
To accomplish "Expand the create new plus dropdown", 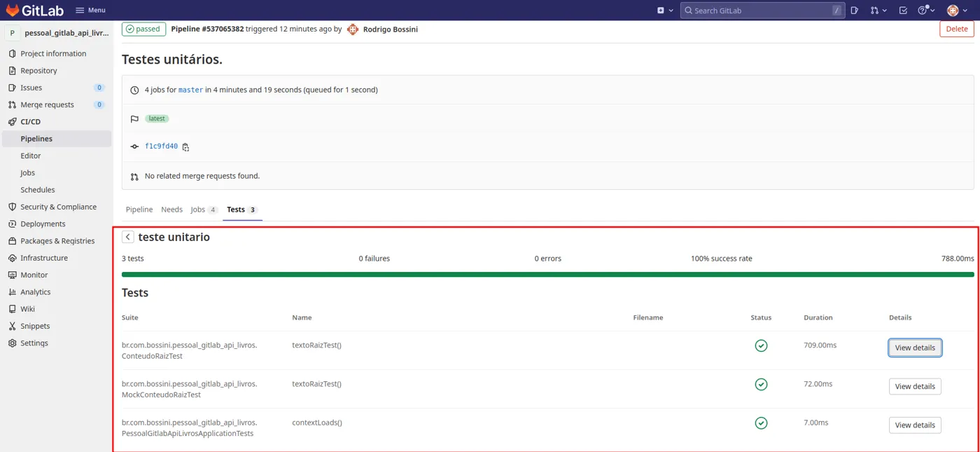I will (665, 11).
